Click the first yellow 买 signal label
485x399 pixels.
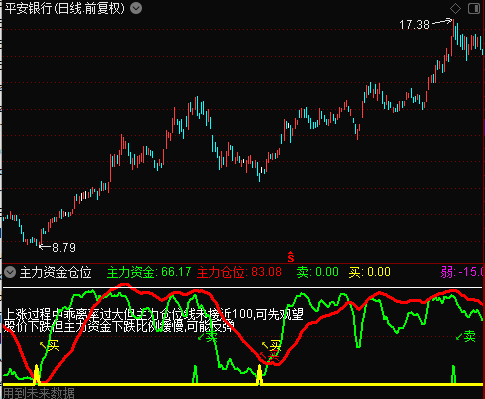53,346
